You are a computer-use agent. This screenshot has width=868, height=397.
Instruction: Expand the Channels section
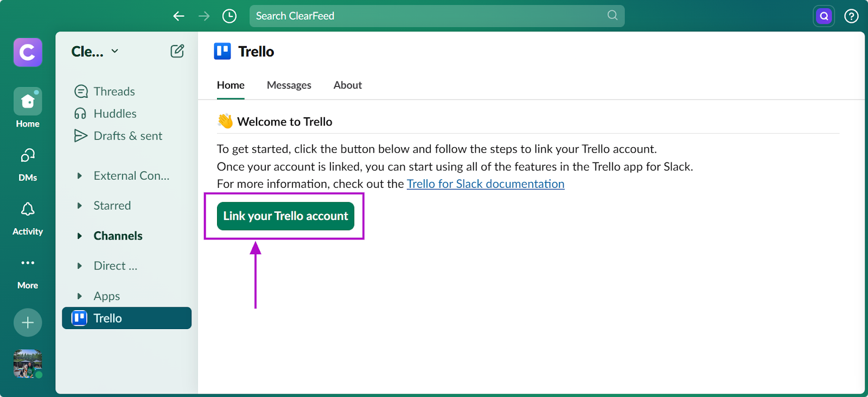click(x=80, y=236)
